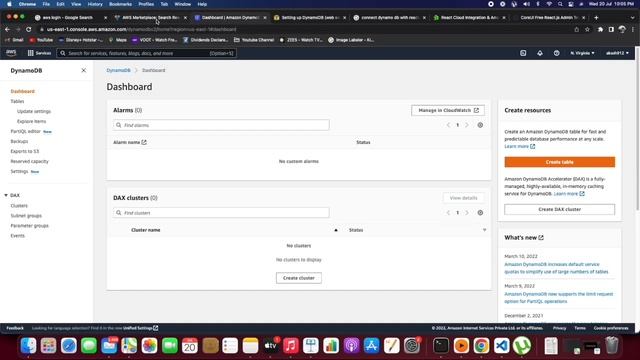Open Exports to S3 in sidebar
Image resolution: width=640 pixels, height=360 pixels.
point(25,151)
